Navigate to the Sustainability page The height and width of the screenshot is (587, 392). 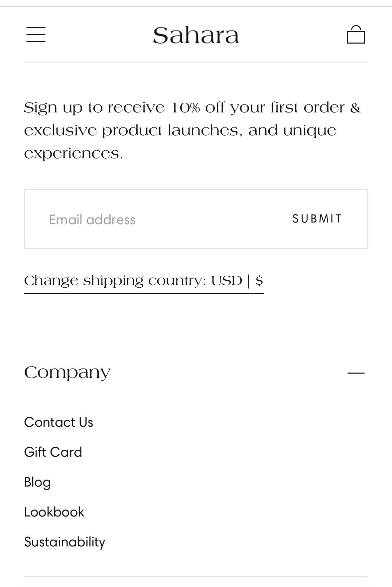[65, 542]
